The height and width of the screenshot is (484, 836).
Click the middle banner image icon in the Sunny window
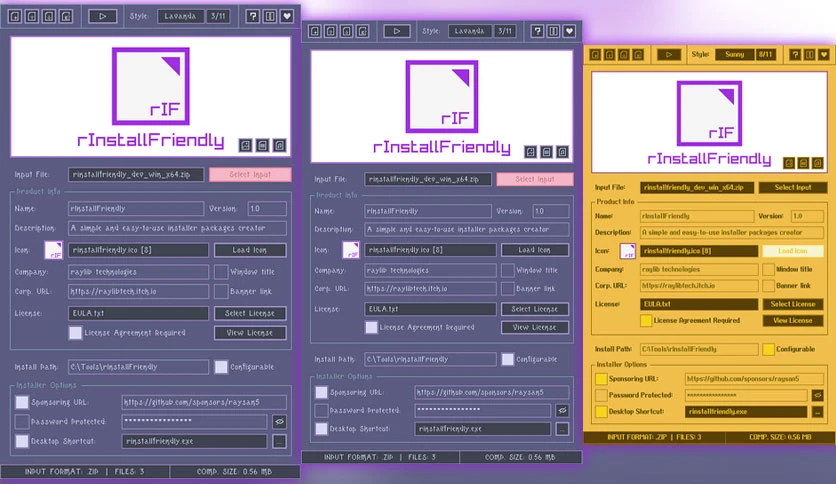(803, 163)
